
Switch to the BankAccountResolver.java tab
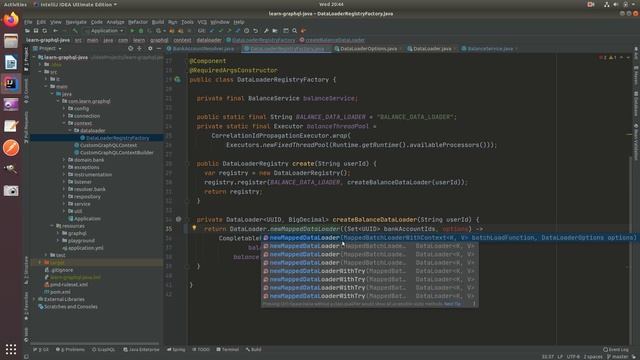coord(203,49)
